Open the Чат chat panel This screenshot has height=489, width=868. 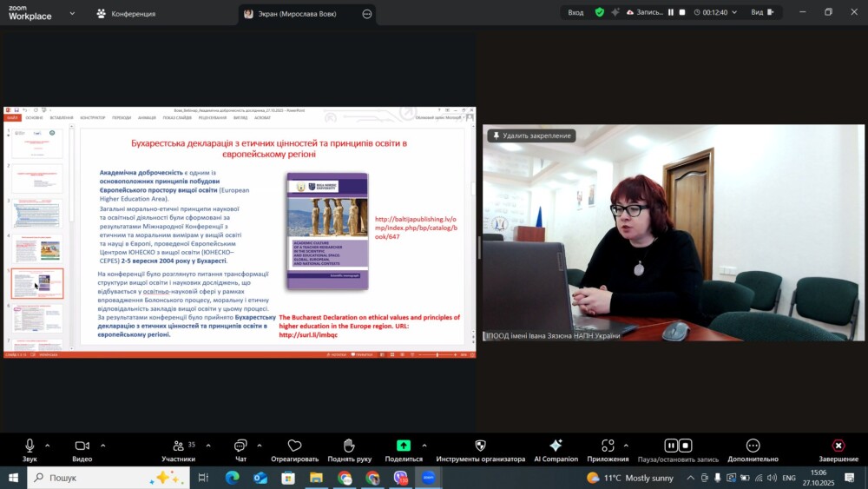240,446
